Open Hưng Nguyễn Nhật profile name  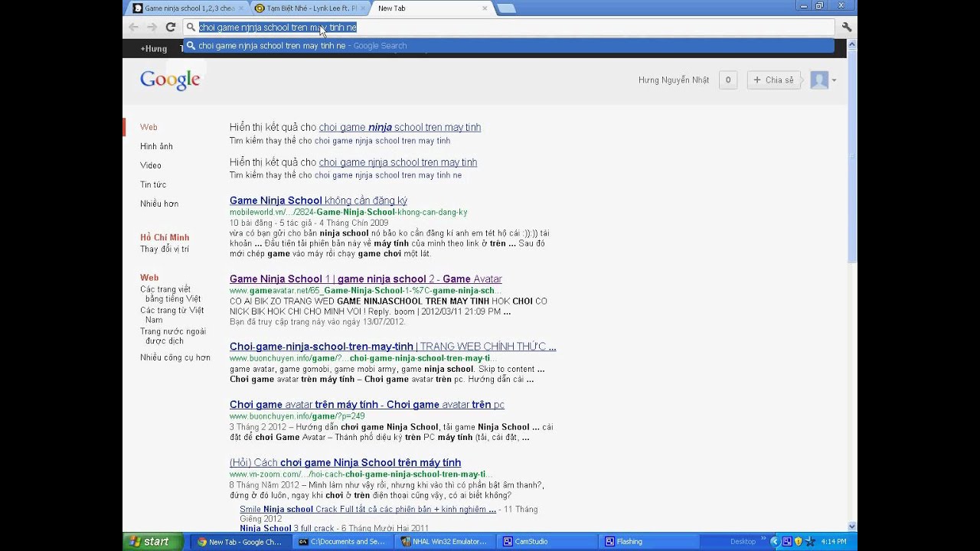(x=674, y=80)
